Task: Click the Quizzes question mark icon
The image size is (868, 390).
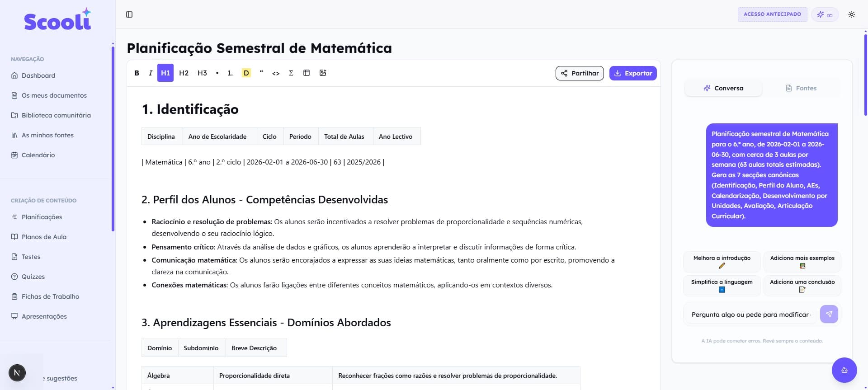Action: coord(14,277)
